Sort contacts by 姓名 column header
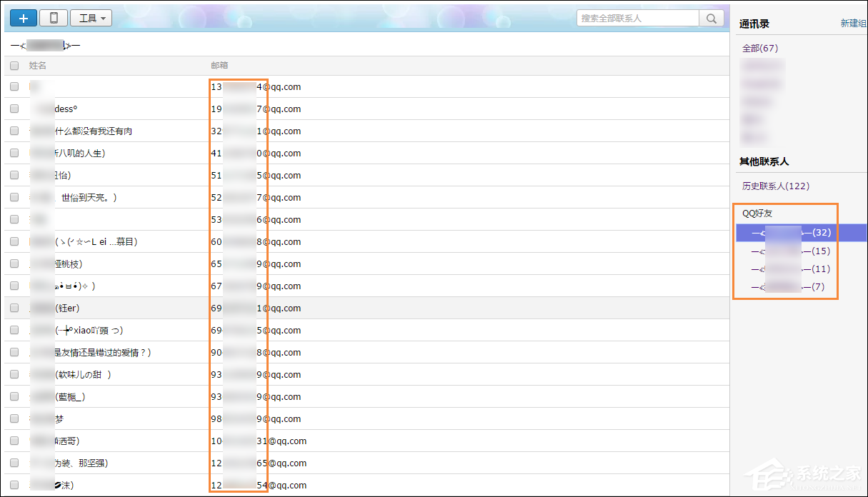Viewport: 868px width, 497px height. (x=38, y=66)
